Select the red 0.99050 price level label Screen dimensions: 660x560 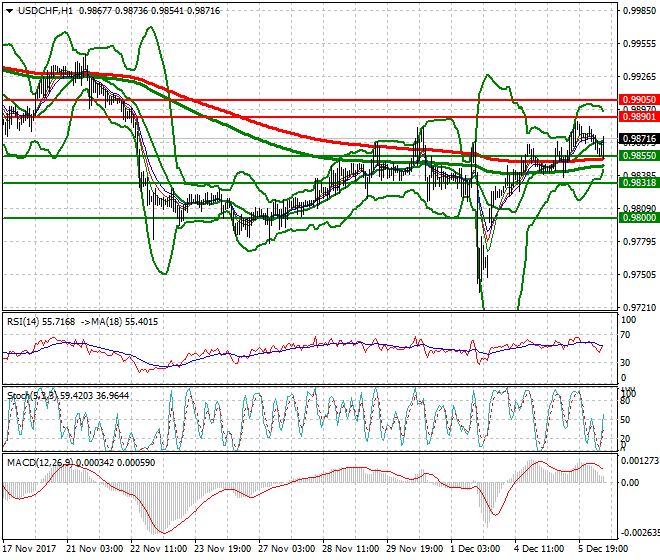click(637, 100)
